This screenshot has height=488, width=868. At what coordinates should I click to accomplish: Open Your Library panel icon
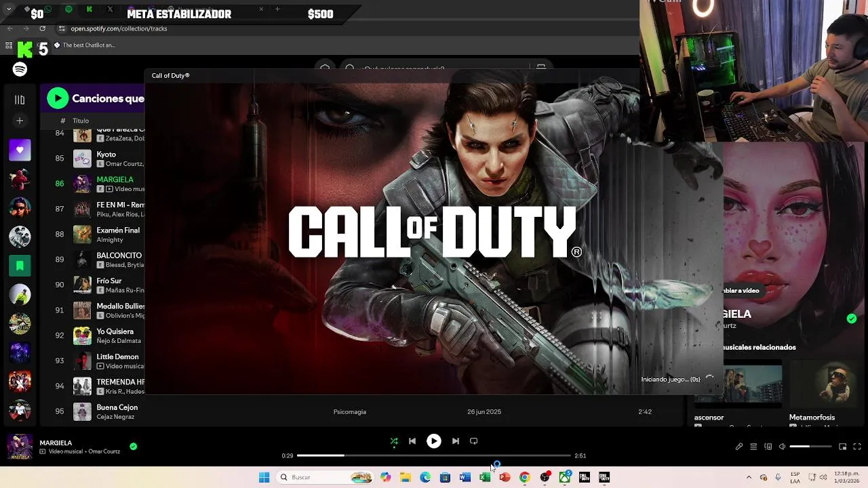point(20,100)
